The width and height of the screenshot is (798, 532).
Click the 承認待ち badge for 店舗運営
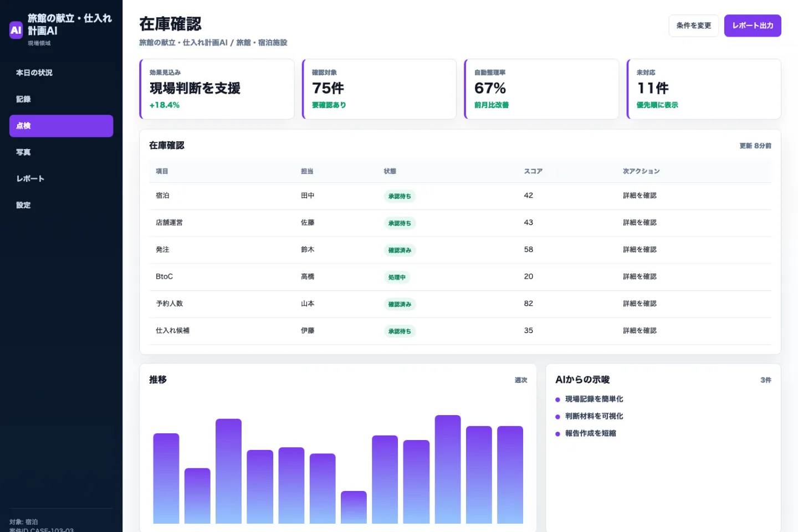coord(400,223)
